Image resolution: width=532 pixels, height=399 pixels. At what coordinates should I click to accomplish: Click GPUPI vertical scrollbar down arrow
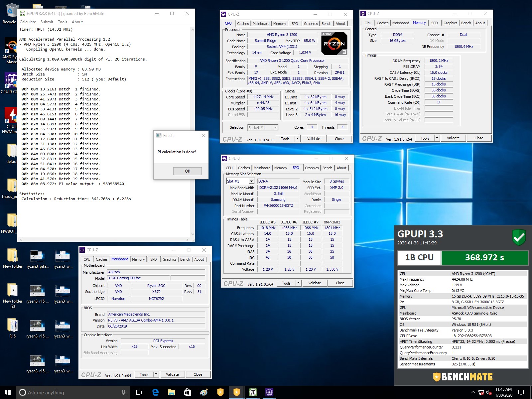click(193, 234)
